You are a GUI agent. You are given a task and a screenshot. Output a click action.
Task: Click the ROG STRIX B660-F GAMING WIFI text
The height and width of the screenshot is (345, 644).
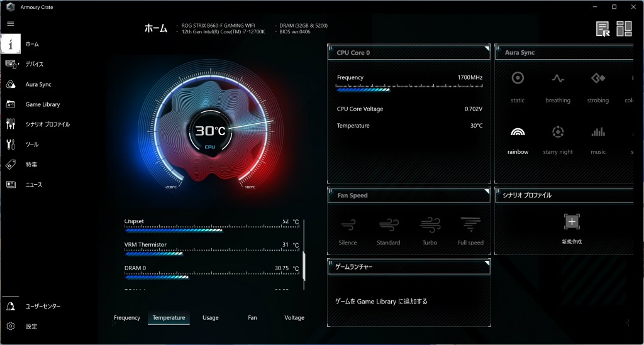point(218,25)
